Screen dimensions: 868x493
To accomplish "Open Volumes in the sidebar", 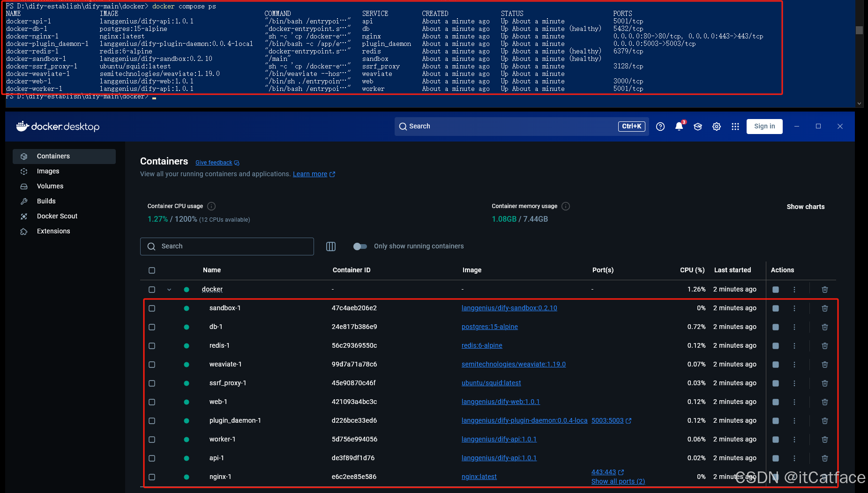I will (64, 187).
